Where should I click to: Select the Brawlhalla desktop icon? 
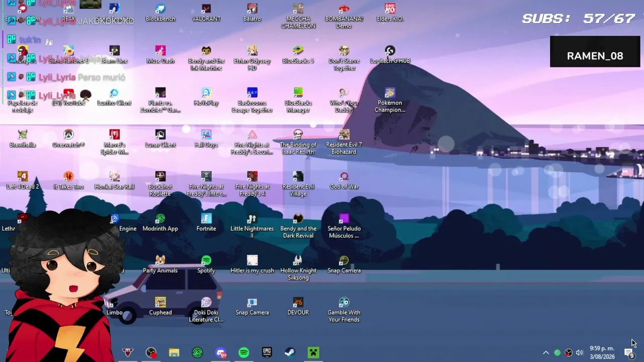(x=23, y=139)
